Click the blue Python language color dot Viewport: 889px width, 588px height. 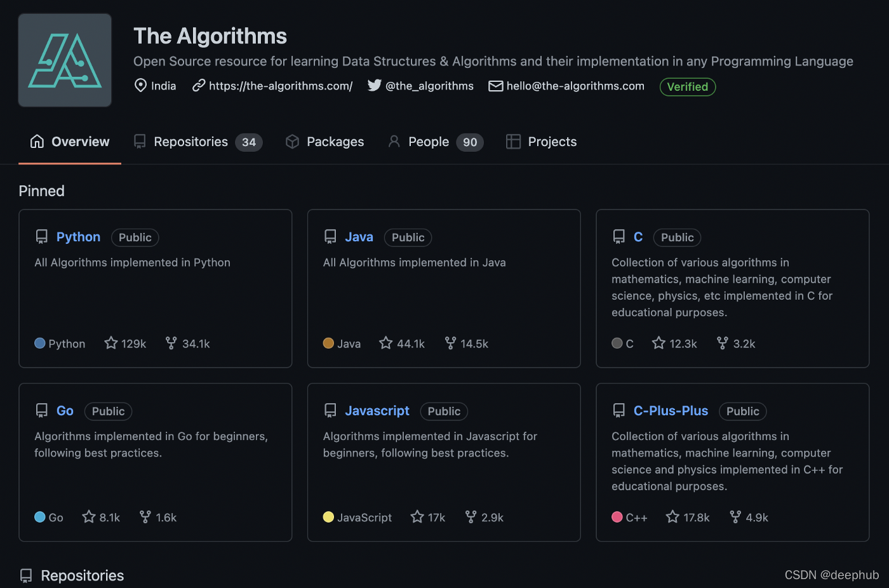[40, 343]
